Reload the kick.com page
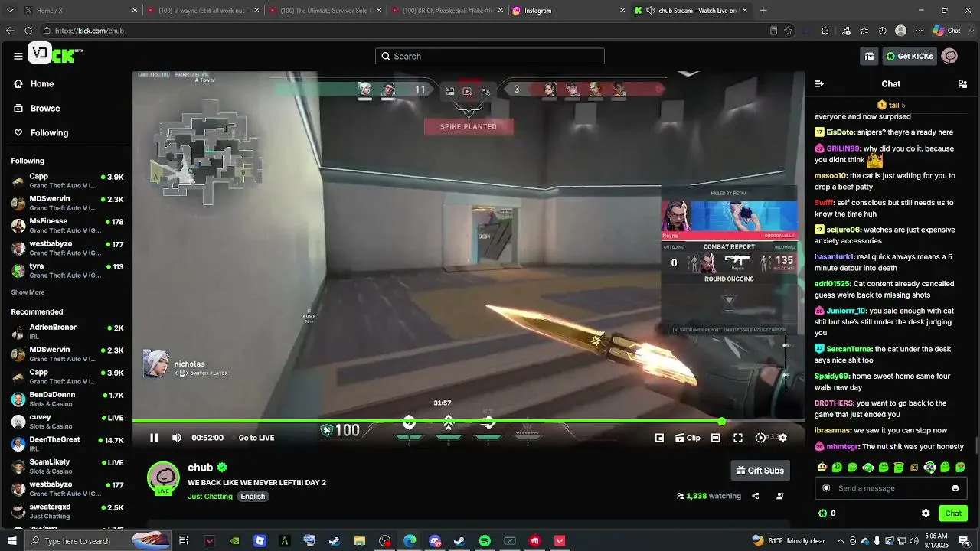The image size is (980, 551). click(x=28, y=31)
